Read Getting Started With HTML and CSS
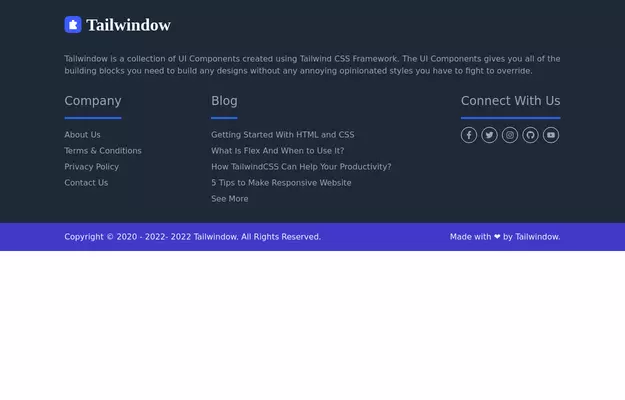This screenshot has height=400, width=625. [x=282, y=135]
